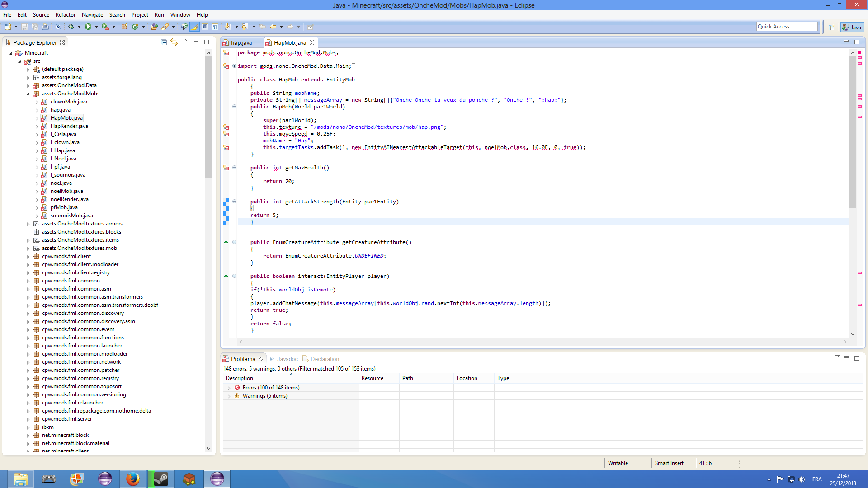This screenshot has width=868, height=488.
Task: Select noelMob.java in Package Explorer
Action: [x=66, y=191]
